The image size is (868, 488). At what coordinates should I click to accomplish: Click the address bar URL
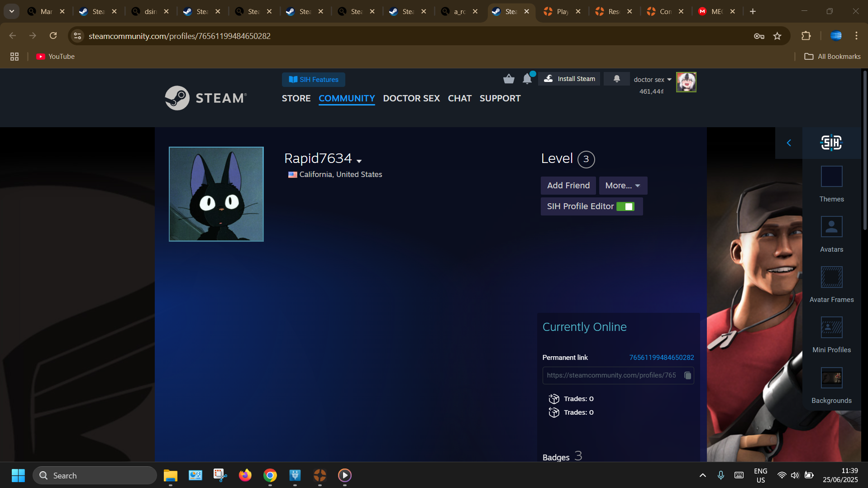(x=180, y=36)
